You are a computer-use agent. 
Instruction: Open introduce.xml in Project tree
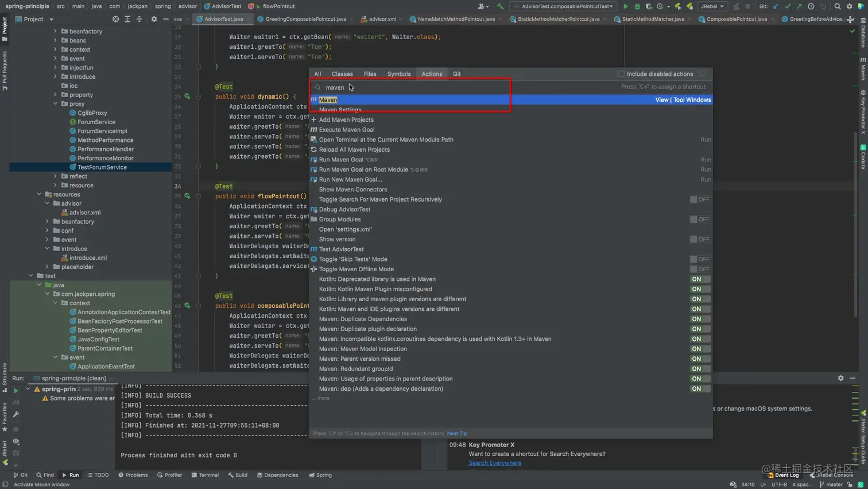click(88, 258)
